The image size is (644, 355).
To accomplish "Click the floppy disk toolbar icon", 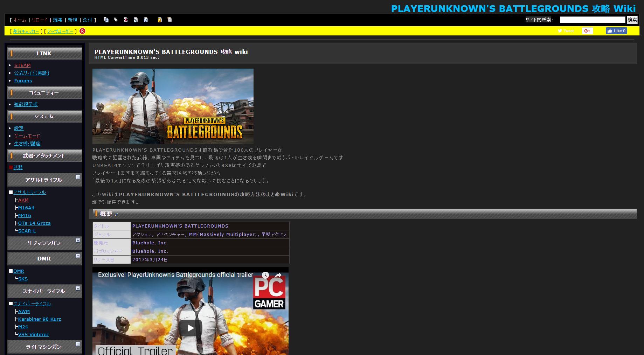I will point(146,20).
